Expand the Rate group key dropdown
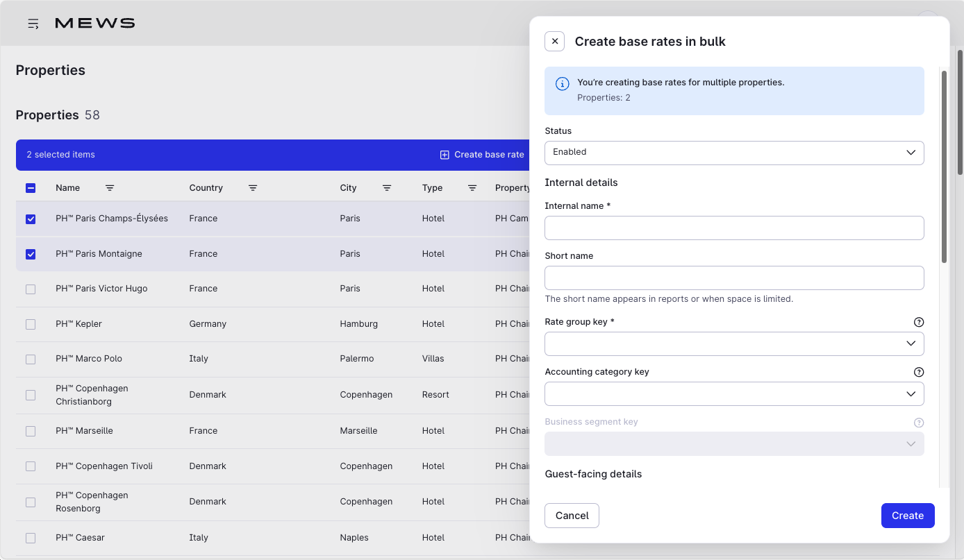 tap(733, 343)
